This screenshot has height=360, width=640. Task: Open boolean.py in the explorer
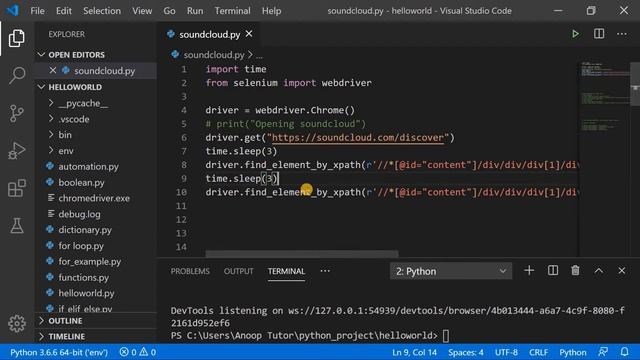tap(81, 182)
